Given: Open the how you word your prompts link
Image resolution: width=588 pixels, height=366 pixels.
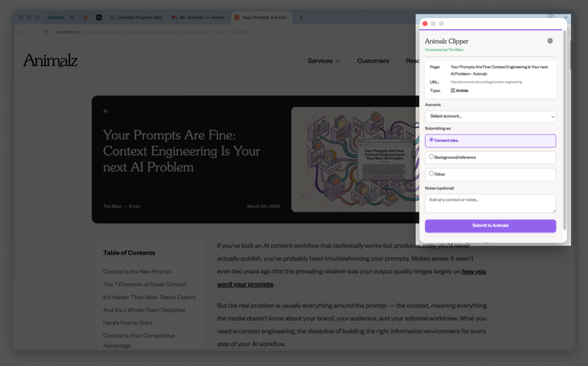Looking at the screenshot, I should coord(351,277).
